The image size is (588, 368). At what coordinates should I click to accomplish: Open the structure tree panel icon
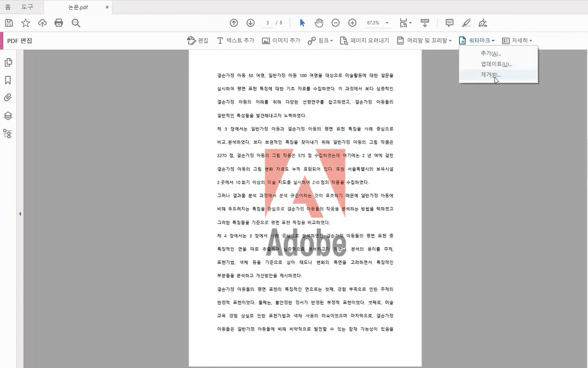[x=8, y=134]
